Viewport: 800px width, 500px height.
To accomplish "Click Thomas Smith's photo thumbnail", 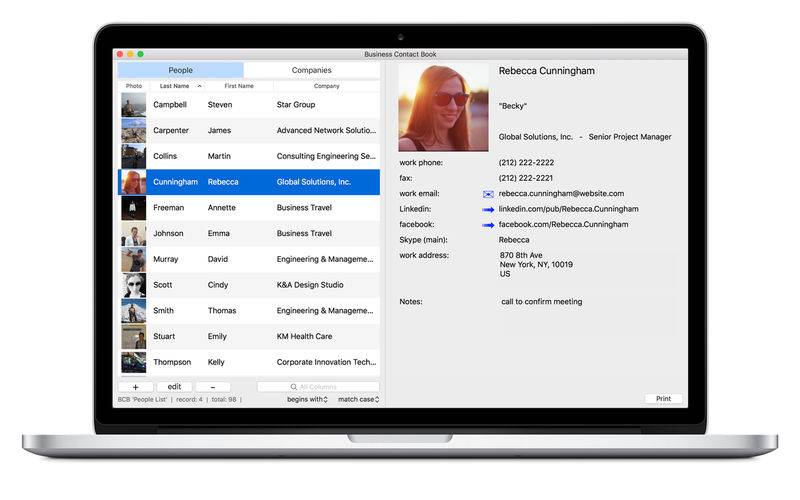I will click(x=134, y=311).
